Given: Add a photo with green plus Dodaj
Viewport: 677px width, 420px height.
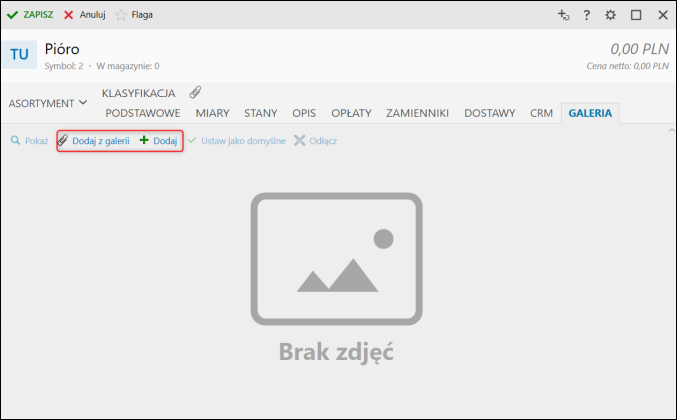Looking at the screenshot, I should tap(158, 141).
